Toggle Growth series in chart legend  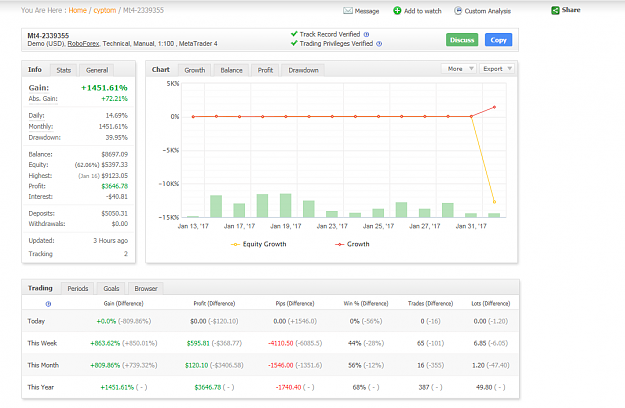352,244
